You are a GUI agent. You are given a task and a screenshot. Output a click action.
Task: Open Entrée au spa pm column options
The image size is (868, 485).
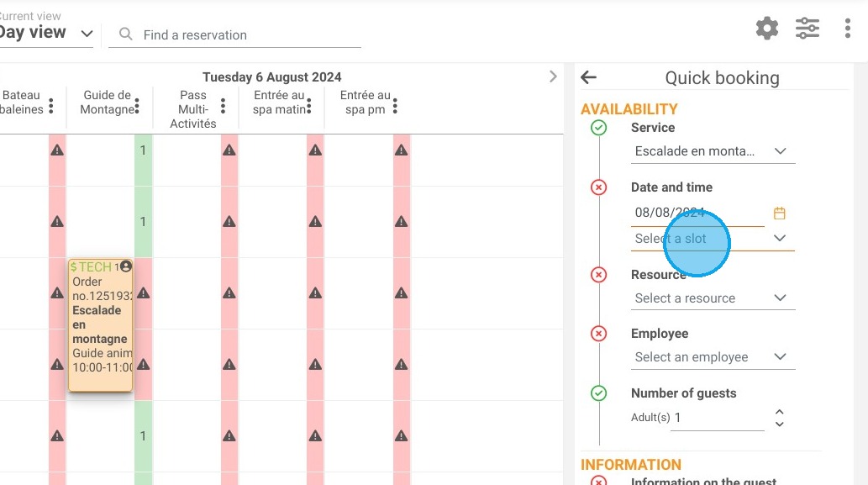coord(395,106)
